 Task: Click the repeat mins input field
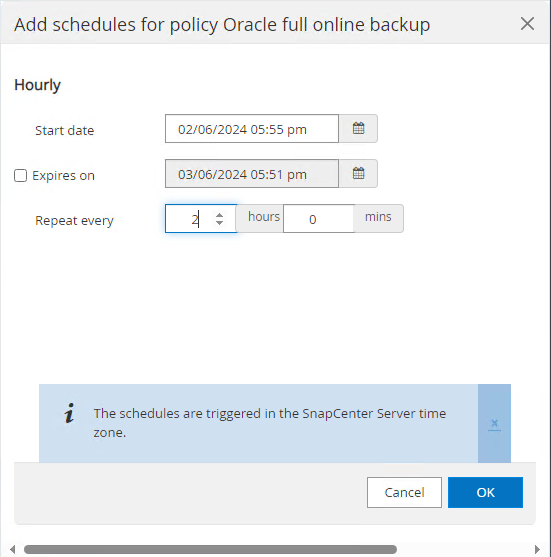318,219
